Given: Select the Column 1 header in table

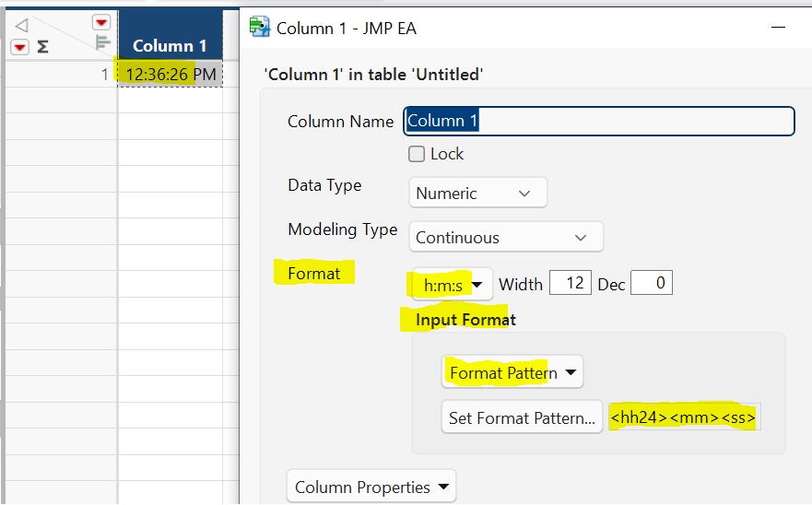Looking at the screenshot, I should pyautogui.click(x=170, y=45).
